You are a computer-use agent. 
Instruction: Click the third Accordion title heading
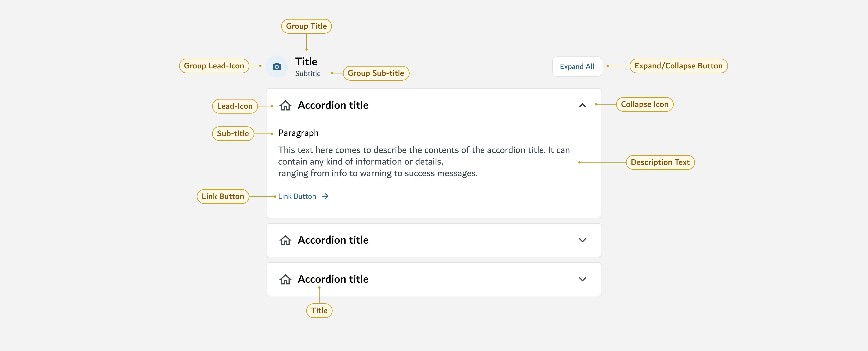pos(333,279)
